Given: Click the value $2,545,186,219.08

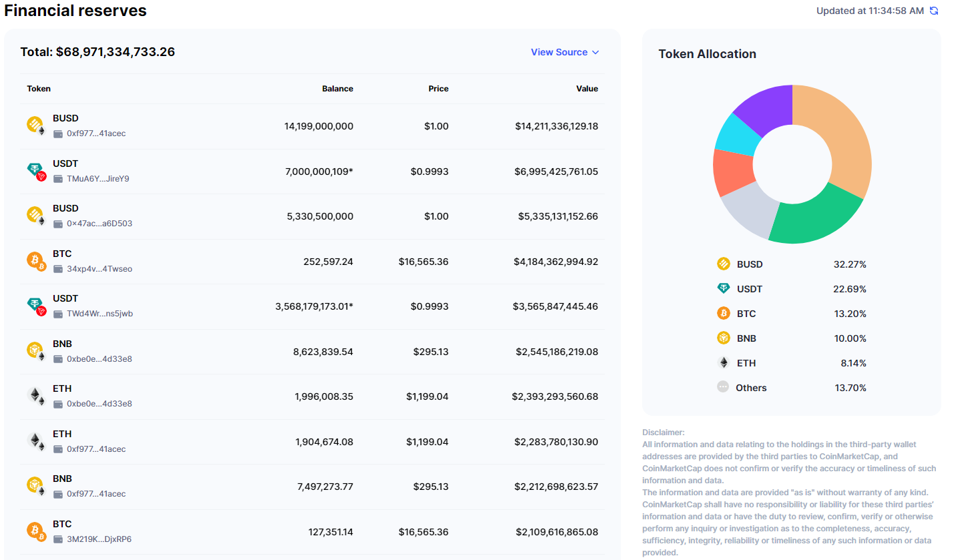Looking at the screenshot, I should pyautogui.click(x=557, y=352).
